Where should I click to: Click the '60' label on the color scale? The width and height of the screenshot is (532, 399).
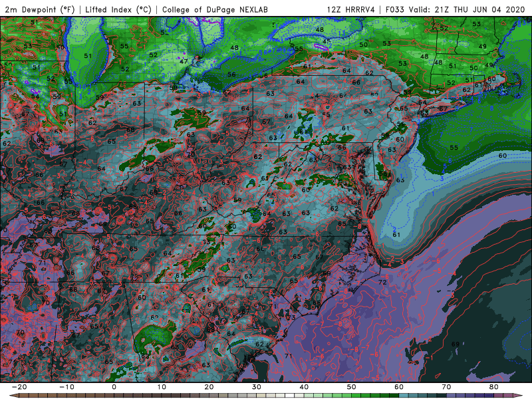399,387
